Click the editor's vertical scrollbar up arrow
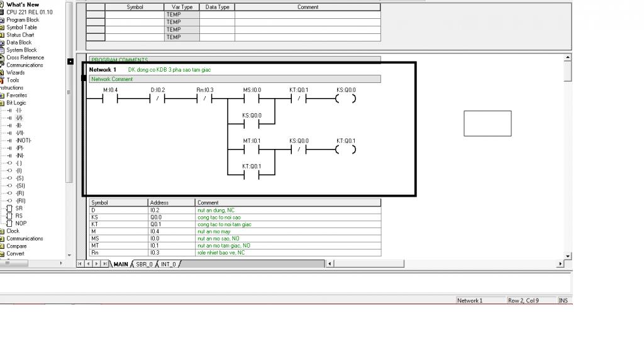The width and height of the screenshot is (644, 362). point(568,57)
